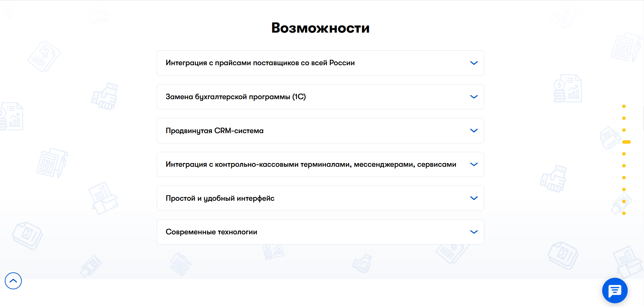The width and height of the screenshot is (644, 307).
Task: Expand Интеграция с контрольно-кассовыми терминалами section
Action: coord(311,164)
